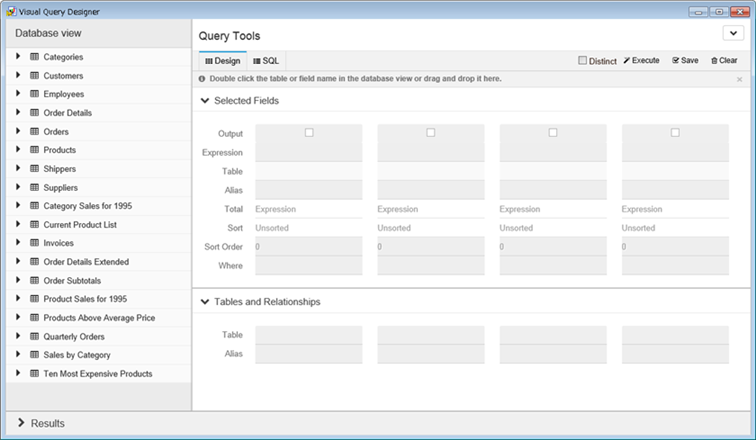Click the table icon beside Categories
The height and width of the screenshot is (440, 756).
[34, 57]
